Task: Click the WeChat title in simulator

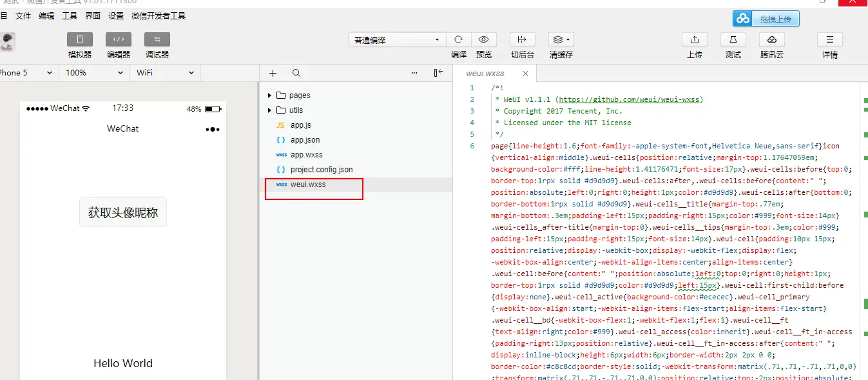Action: pyautogui.click(x=123, y=128)
